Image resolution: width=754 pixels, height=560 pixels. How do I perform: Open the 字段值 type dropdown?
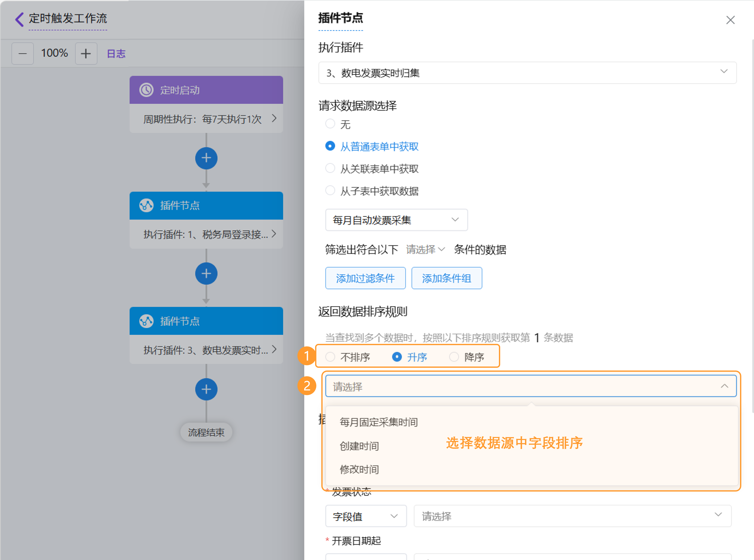365,516
